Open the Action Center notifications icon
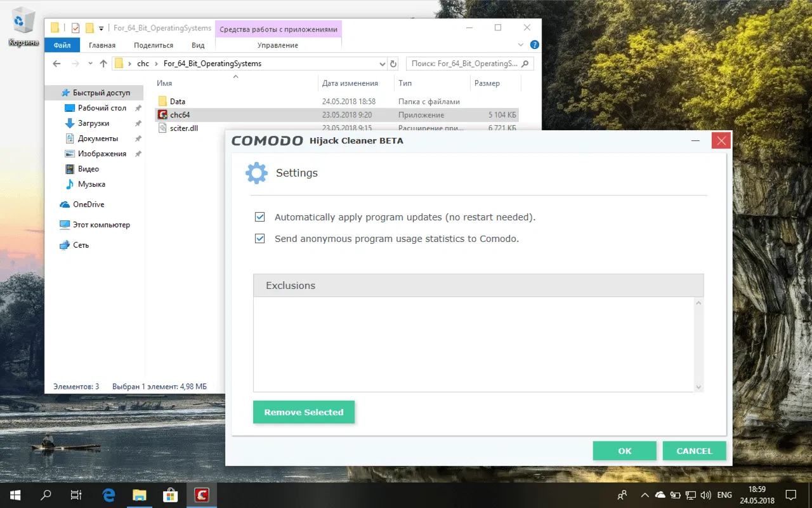 click(790, 495)
